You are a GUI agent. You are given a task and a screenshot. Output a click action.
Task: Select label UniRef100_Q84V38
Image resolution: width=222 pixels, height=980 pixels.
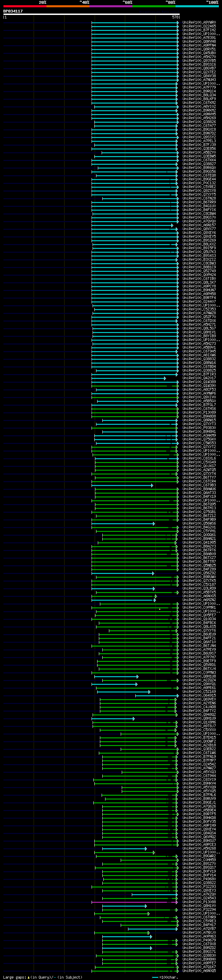pos(199,76)
